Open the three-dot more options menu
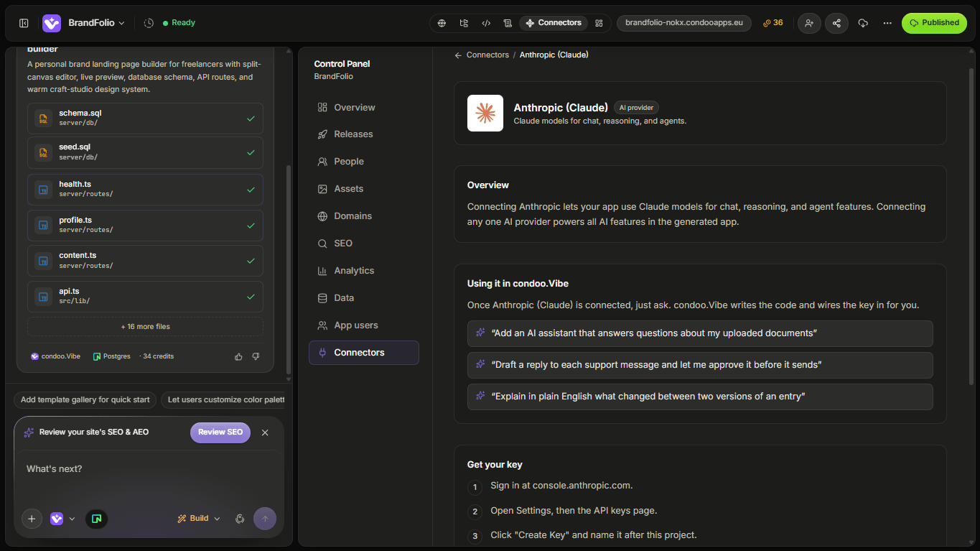 887,23
